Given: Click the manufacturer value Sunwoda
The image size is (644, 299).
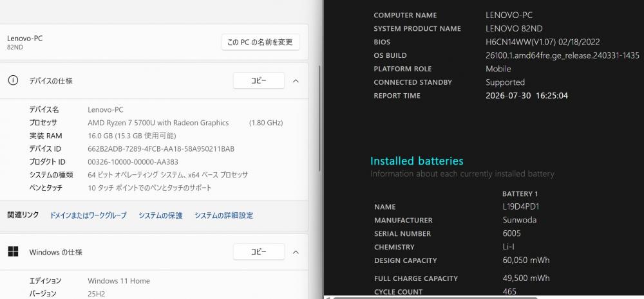Looking at the screenshot, I should (520, 221).
